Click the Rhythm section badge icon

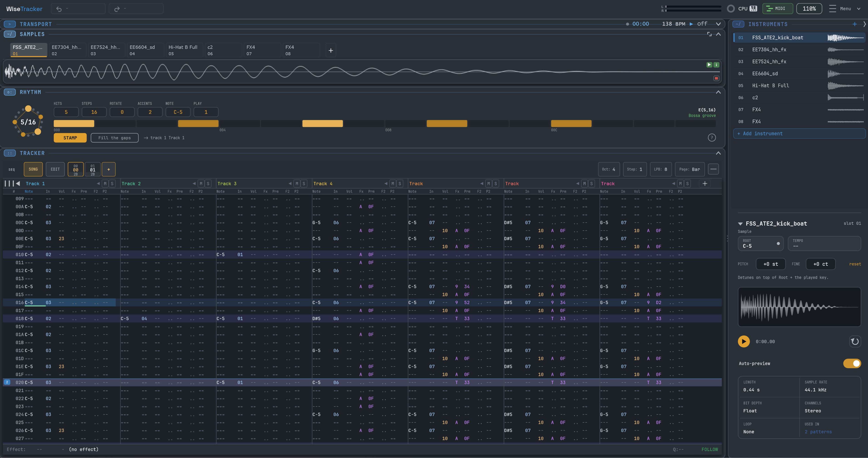(x=10, y=92)
